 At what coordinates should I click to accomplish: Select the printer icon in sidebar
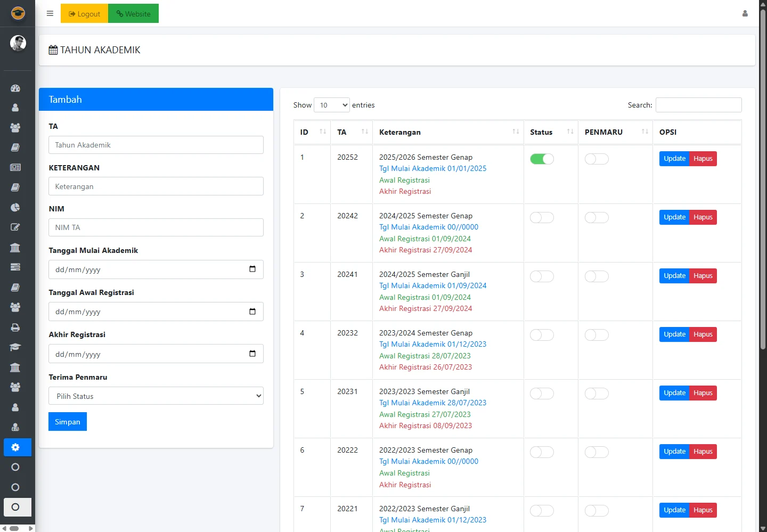point(15,328)
